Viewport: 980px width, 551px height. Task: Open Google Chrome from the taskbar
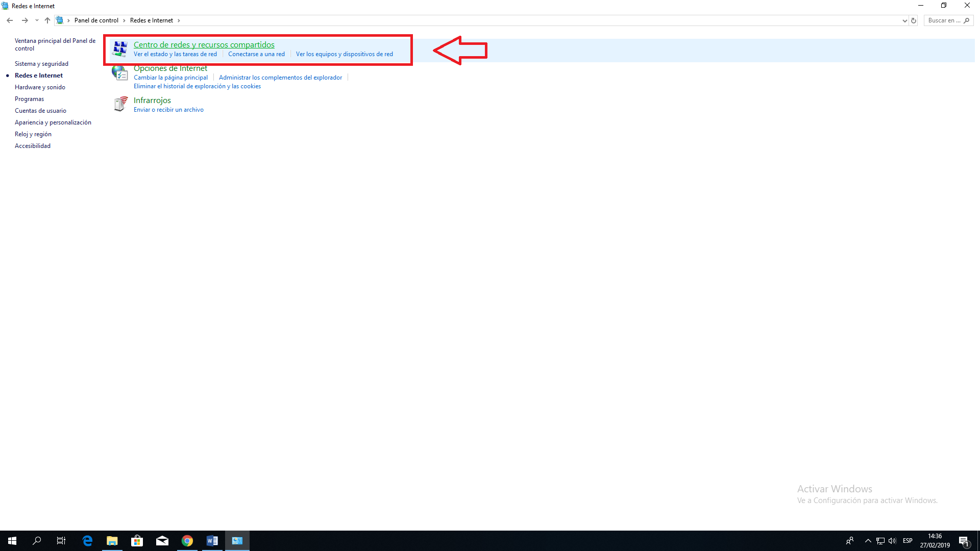click(x=187, y=541)
